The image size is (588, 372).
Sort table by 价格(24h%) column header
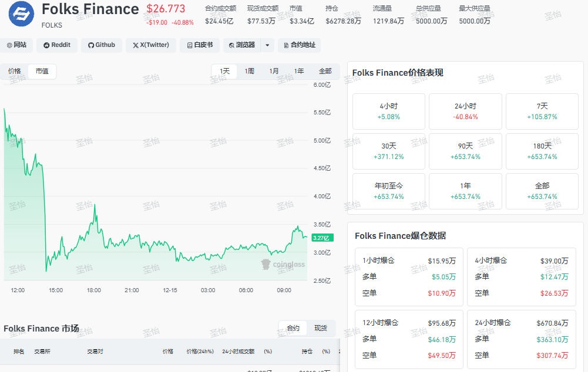click(200, 351)
